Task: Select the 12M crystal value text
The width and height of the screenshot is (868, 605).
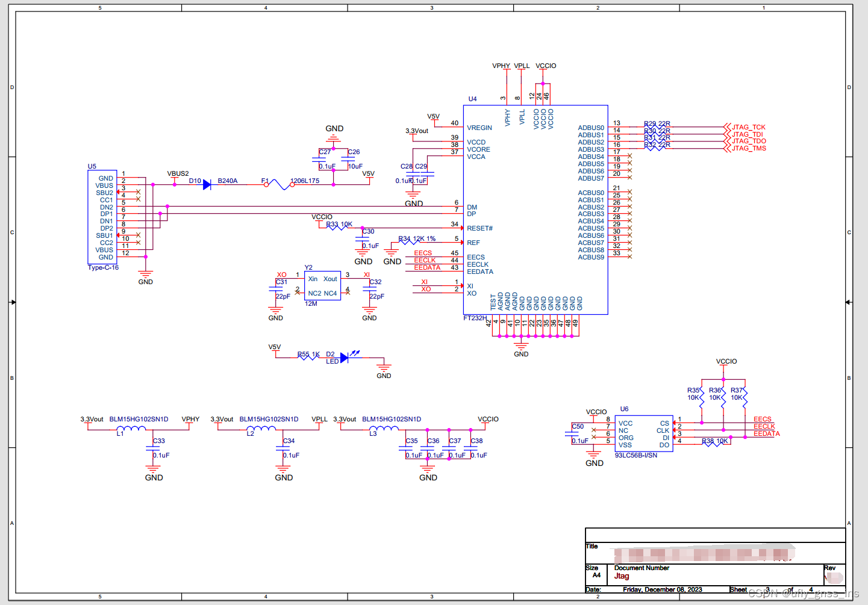Action: [x=311, y=303]
